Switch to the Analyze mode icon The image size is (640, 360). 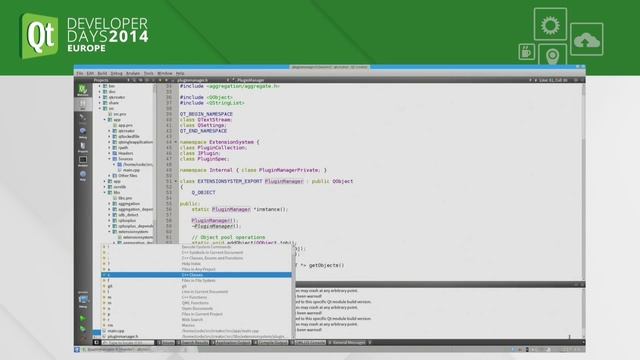pyautogui.click(x=83, y=161)
